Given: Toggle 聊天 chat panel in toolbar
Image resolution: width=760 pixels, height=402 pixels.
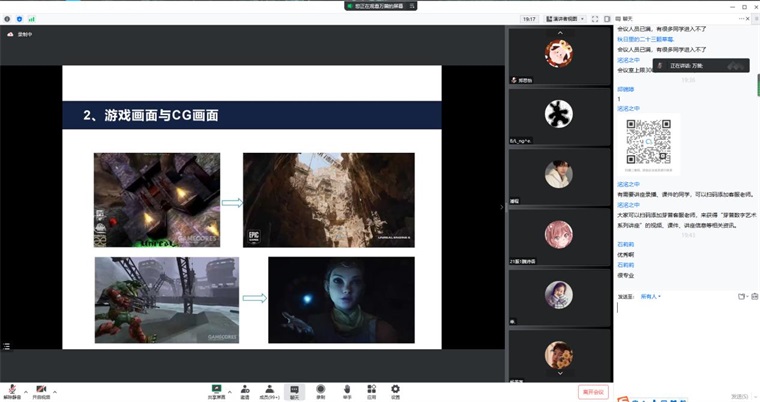Looking at the screenshot, I should pyautogui.click(x=294, y=391).
